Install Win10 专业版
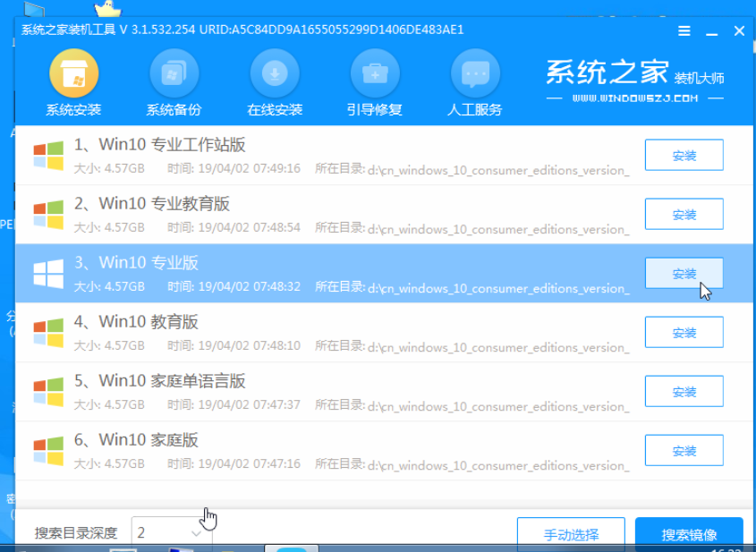 click(x=684, y=274)
